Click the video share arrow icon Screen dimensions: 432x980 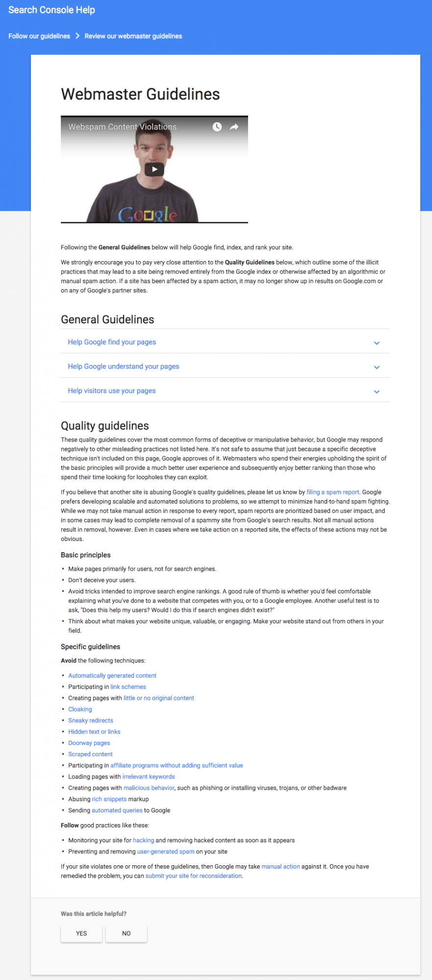234,127
